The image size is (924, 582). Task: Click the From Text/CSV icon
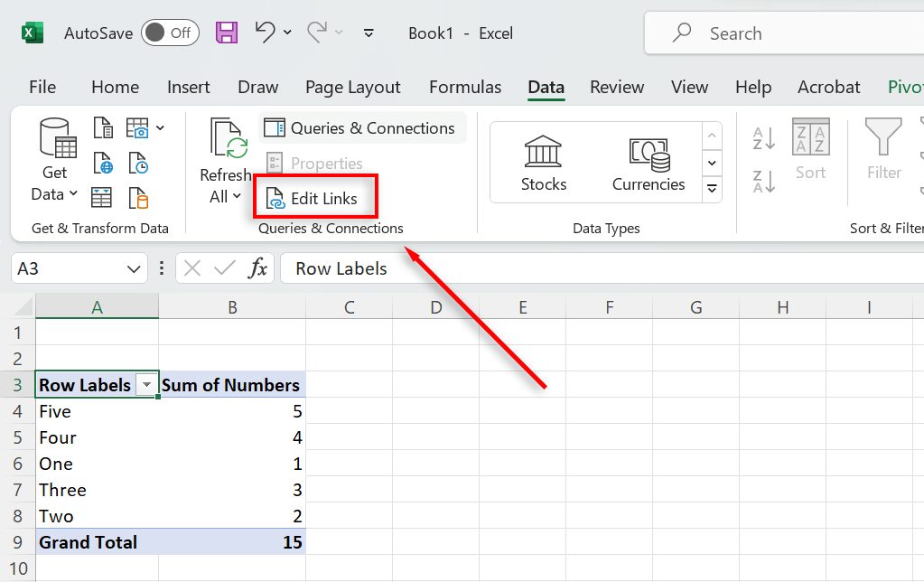click(103, 129)
